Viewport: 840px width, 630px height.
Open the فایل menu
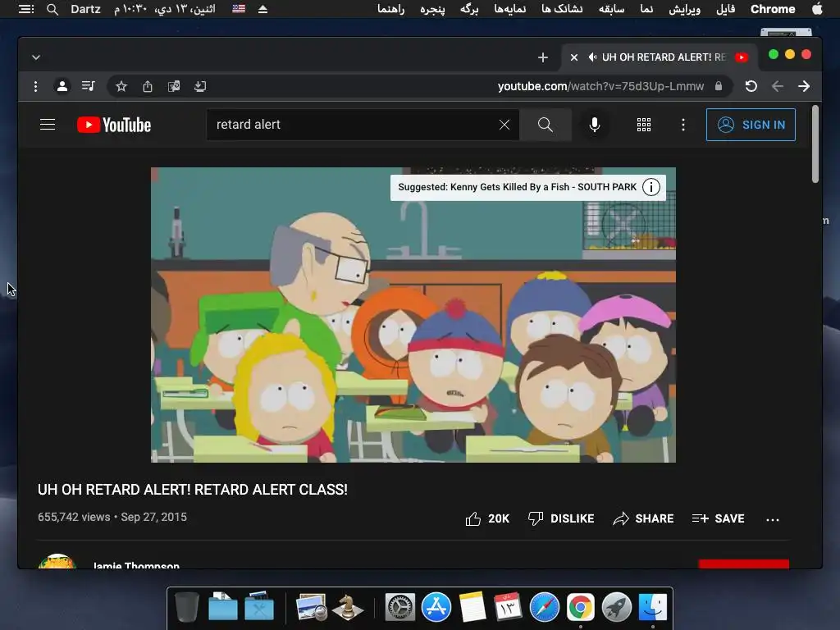(x=725, y=9)
